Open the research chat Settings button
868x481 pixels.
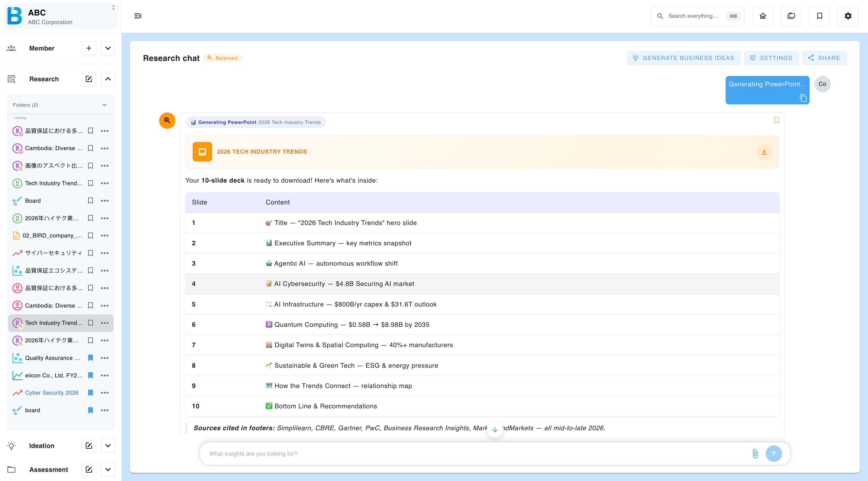(771, 58)
